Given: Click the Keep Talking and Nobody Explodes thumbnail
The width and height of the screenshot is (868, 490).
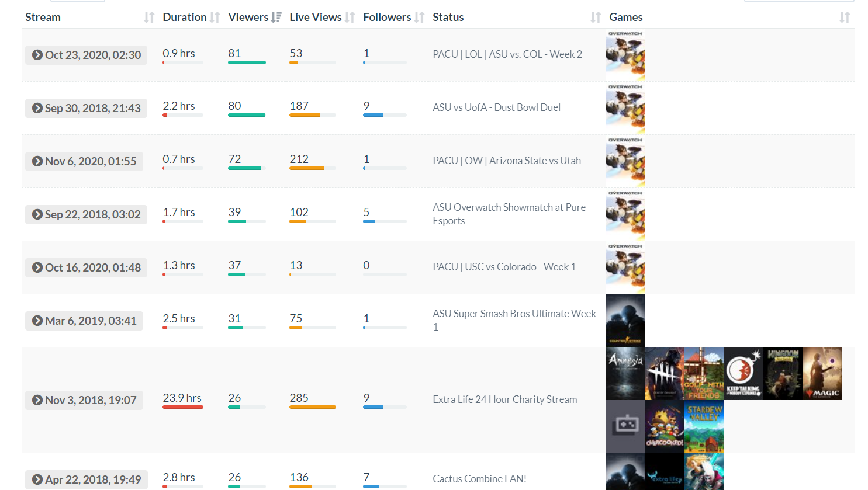Looking at the screenshot, I should [x=743, y=374].
